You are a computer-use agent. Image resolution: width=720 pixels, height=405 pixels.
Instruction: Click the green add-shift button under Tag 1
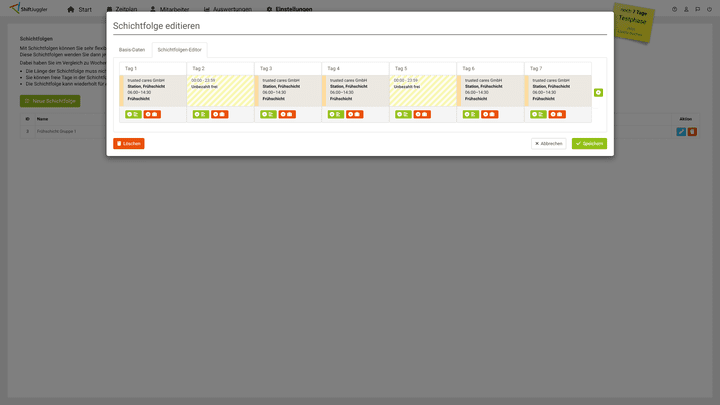(x=133, y=114)
